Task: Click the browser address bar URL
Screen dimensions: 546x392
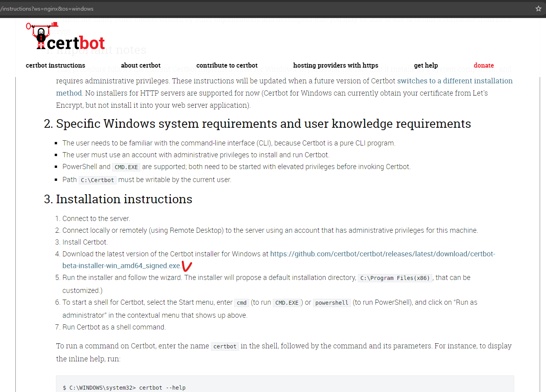Action: (x=47, y=9)
